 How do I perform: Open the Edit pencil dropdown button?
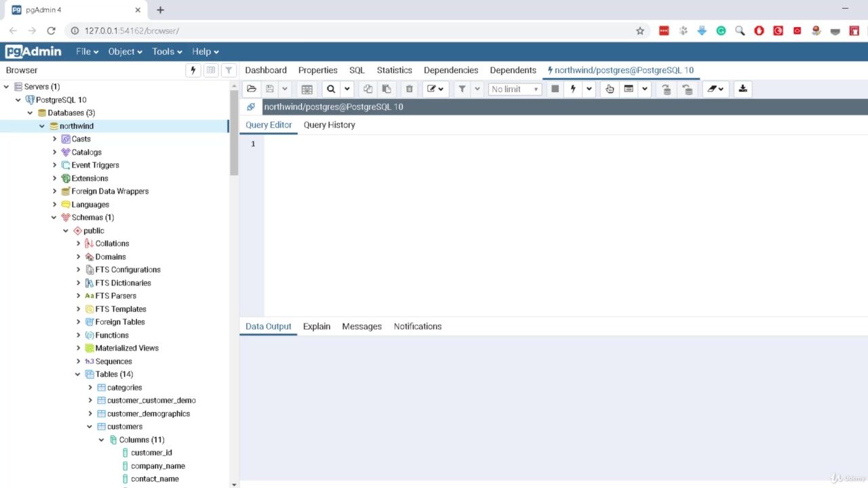tap(435, 89)
